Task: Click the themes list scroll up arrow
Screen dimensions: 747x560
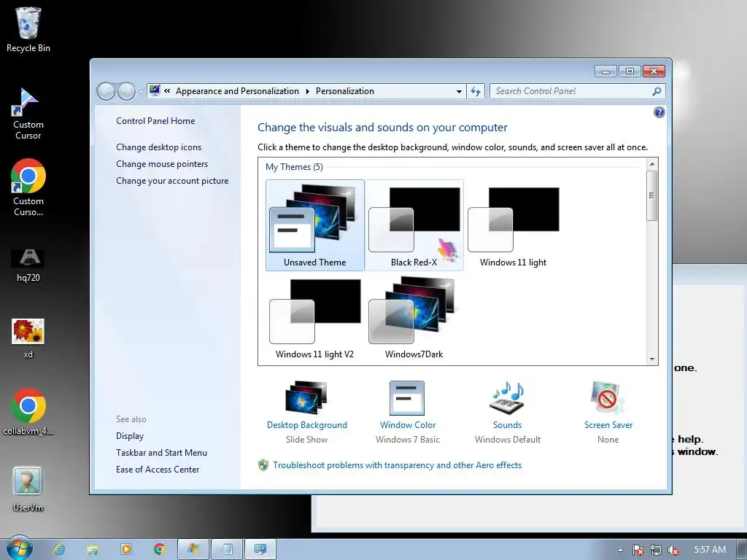Action: pos(652,164)
